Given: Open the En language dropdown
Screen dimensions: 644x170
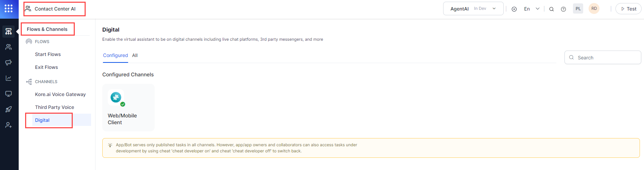Looking at the screenshot, I should point(532,9).
